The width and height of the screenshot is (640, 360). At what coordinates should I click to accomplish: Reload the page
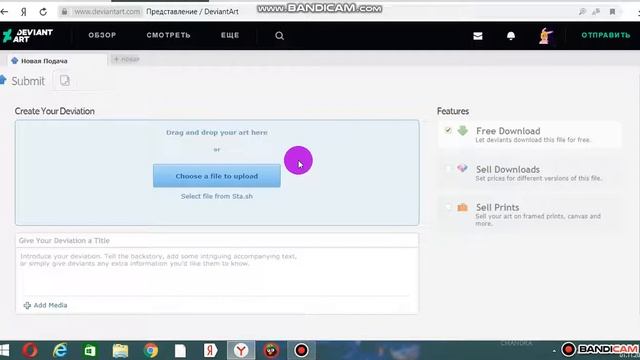pos(43,12)
